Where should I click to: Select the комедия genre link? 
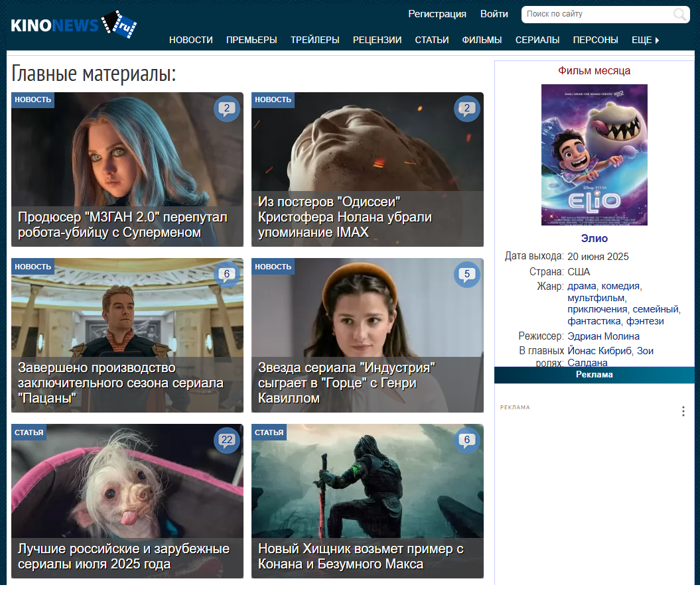click(x=620, y=286)
